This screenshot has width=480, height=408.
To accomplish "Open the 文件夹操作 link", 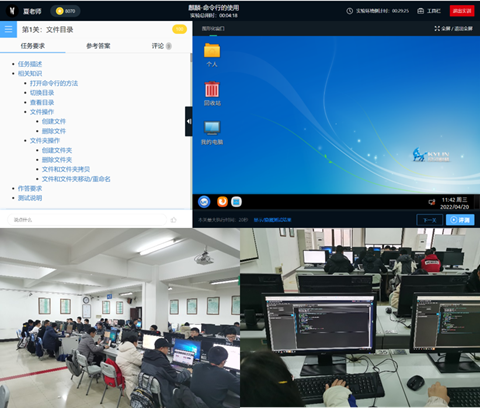I will coord(45,141).
